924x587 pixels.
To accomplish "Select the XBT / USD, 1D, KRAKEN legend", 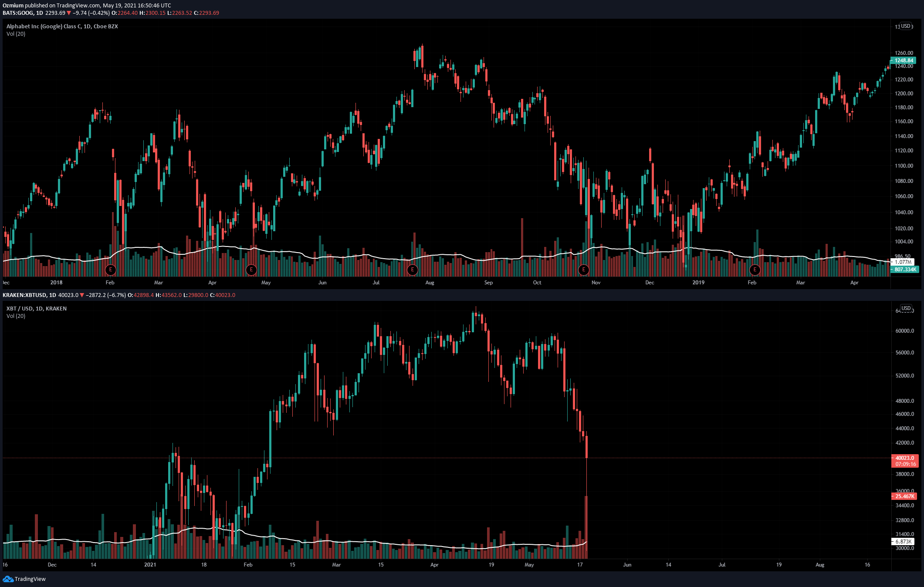I will coord(37,308).
